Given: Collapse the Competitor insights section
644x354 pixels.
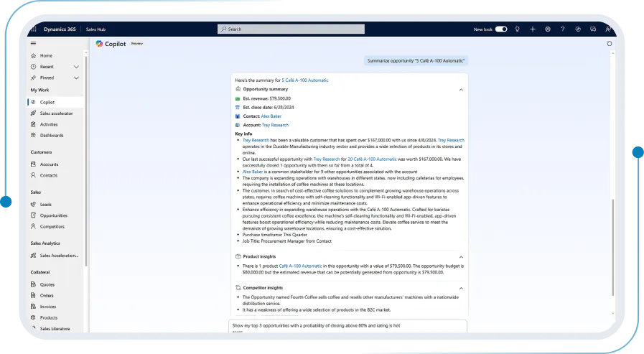Looking at the screenshot, I should (x=461, y=288).
